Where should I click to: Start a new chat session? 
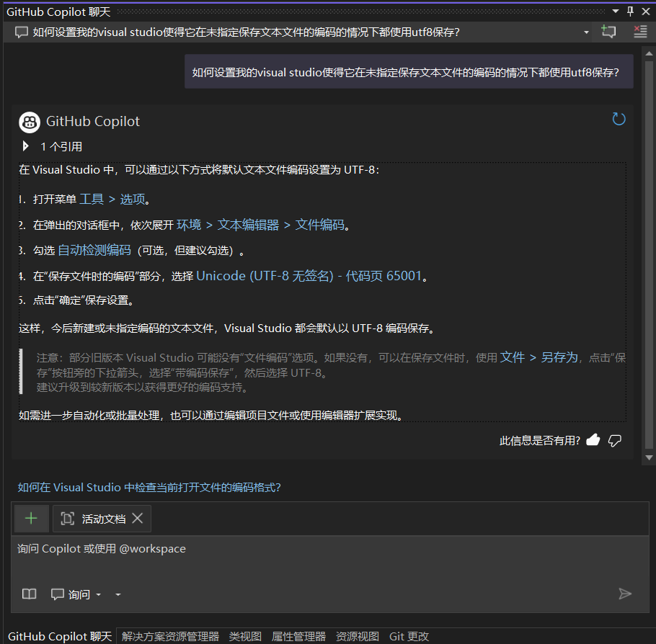point(609,32)
